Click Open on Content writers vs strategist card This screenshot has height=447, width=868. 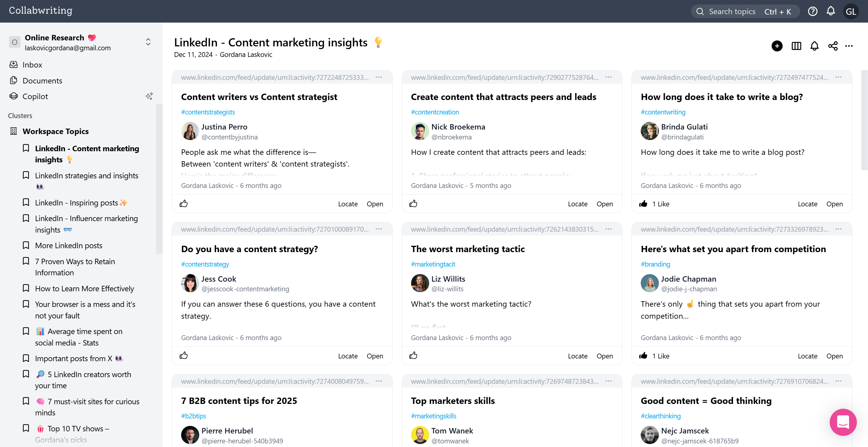coord(375,204)
